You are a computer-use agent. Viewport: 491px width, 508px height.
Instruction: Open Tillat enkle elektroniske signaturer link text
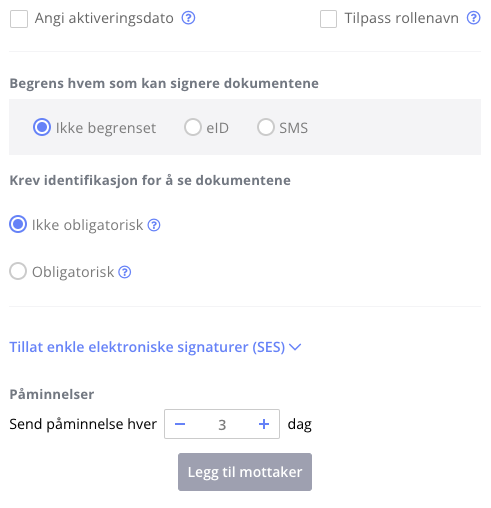click(147, 347)
